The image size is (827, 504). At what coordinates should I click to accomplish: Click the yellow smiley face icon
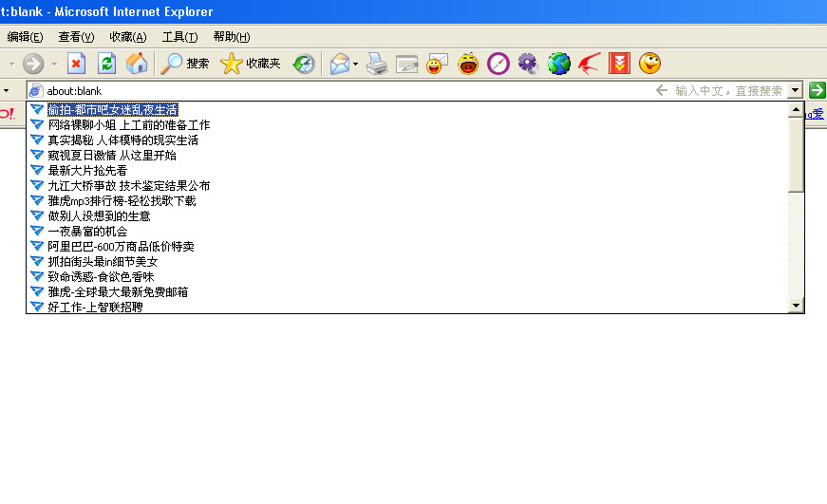coord(649,64)
